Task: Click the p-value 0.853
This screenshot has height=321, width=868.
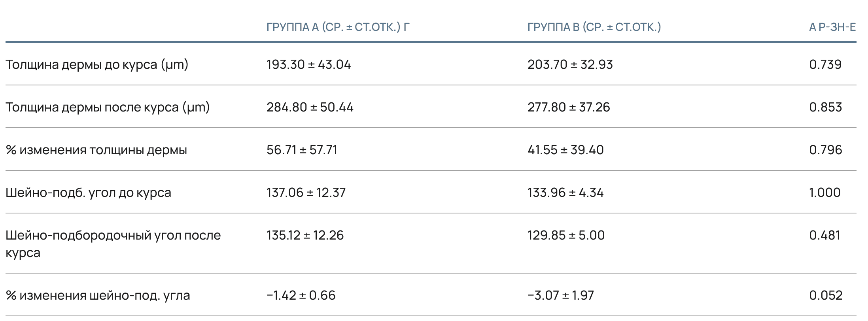Action: (x=826, y=107)
